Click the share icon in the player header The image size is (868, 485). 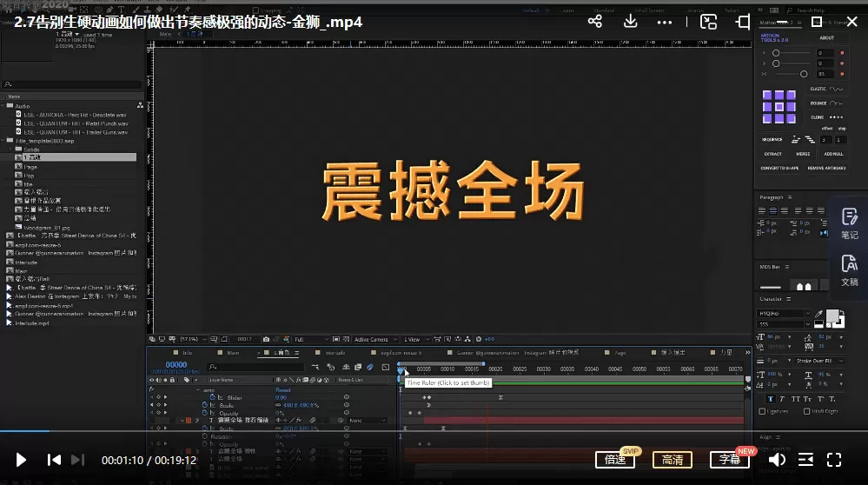[x=595, y=22]
